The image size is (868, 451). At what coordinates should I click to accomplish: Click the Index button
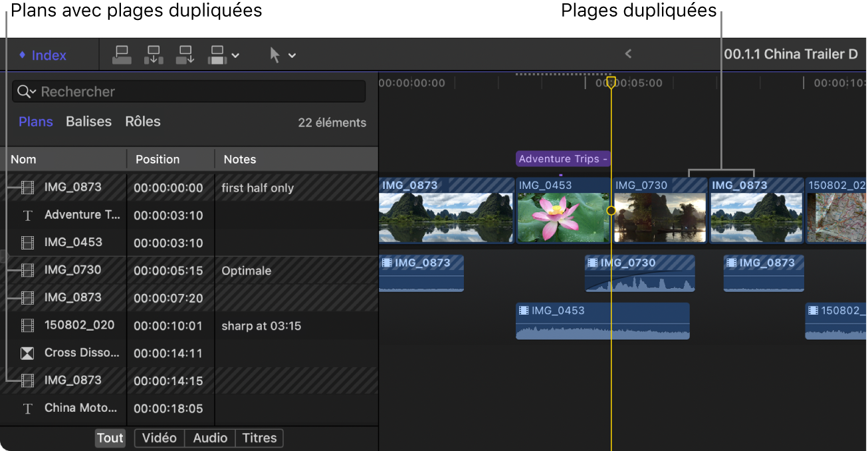42,55
